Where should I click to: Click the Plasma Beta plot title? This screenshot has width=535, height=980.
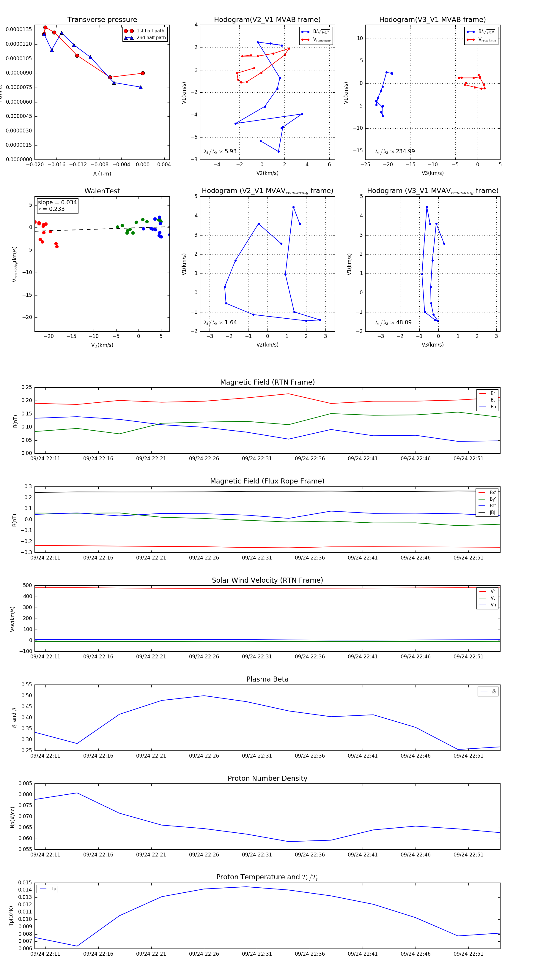[267, 679]
